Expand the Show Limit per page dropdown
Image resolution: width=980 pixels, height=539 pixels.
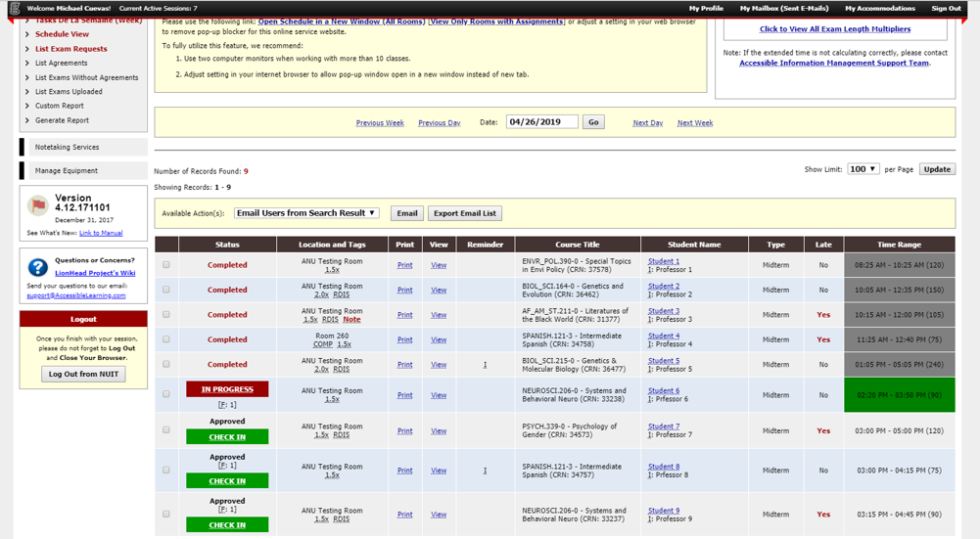click(863, 169)
